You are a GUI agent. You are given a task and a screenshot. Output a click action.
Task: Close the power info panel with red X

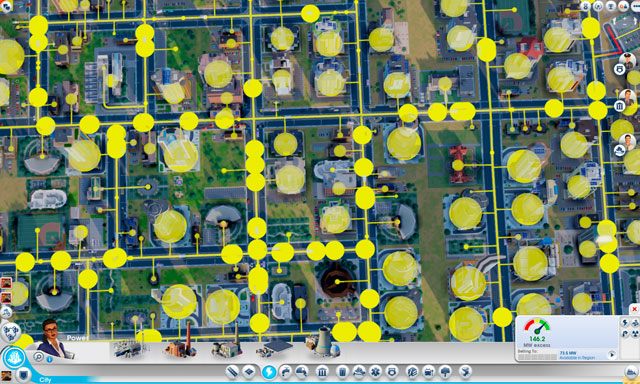click(634, 309)
